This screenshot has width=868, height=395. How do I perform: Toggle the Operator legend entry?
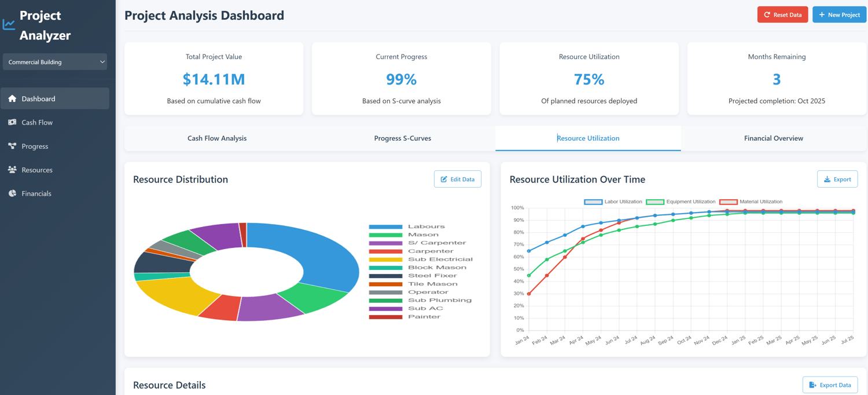point(409,292)
